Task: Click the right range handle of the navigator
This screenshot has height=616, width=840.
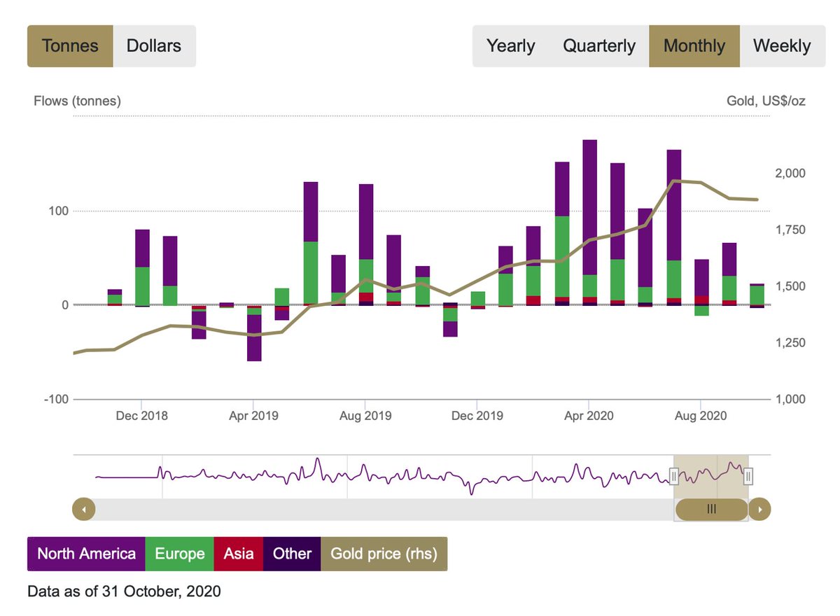Action: (x=748, y=477)
